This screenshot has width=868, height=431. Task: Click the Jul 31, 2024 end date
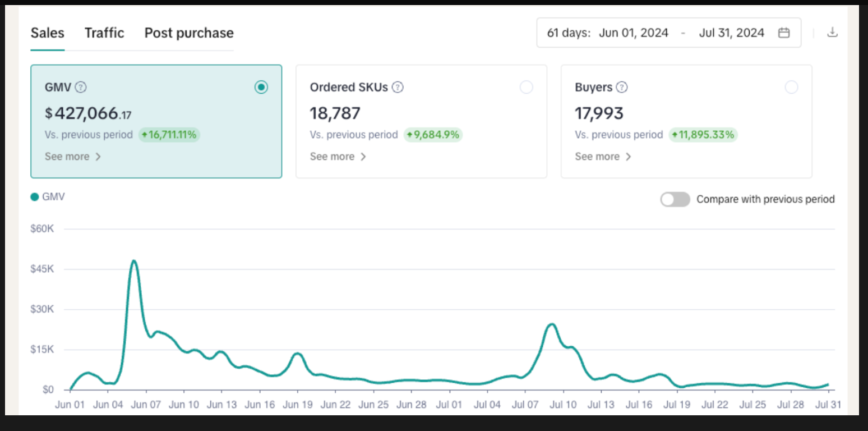pyautogui.click(x=732, y=33)
